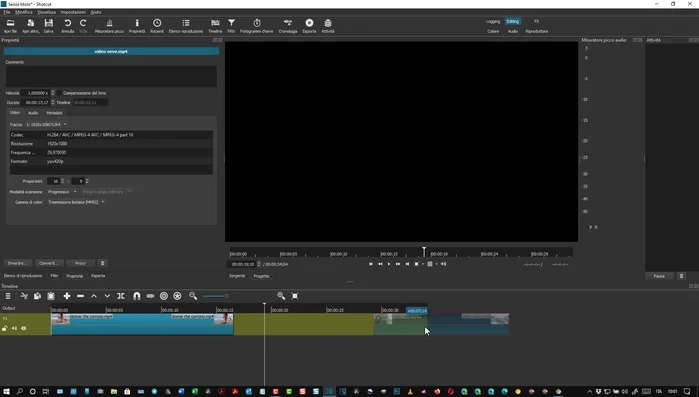Open the Filtri funnel icon
The width and height of the screenshot is (699, 397).
231,26
